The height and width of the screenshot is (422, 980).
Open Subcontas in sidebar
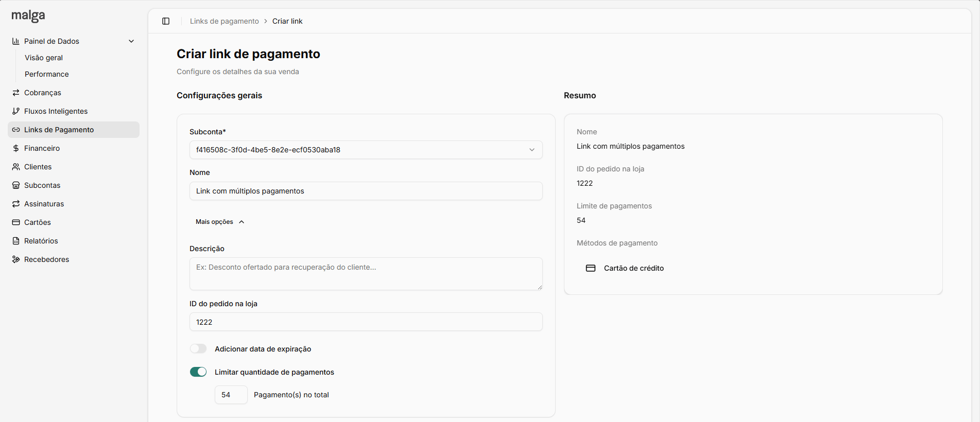(x=74, y=185)
